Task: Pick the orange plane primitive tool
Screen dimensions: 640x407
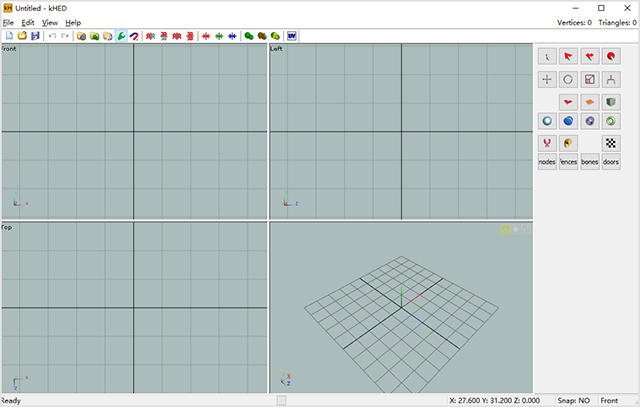Action: pyautogui.click(x=590, y=101)
